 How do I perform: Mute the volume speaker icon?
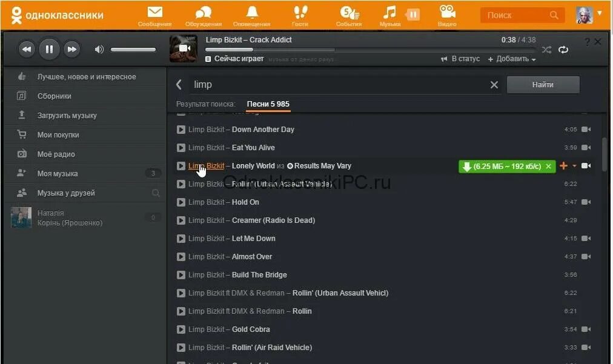(x=99, y=49)
